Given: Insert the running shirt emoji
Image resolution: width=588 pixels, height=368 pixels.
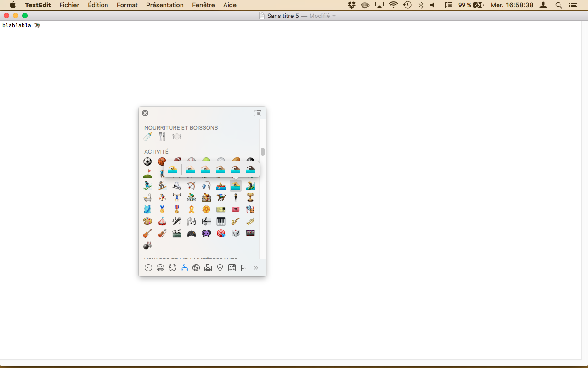Looking at the screenshot, I should [x=147, y=209].
